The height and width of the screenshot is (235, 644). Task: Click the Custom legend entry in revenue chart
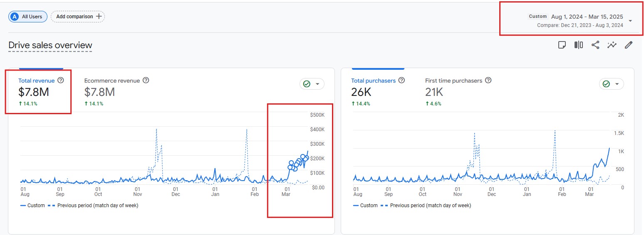32,206
